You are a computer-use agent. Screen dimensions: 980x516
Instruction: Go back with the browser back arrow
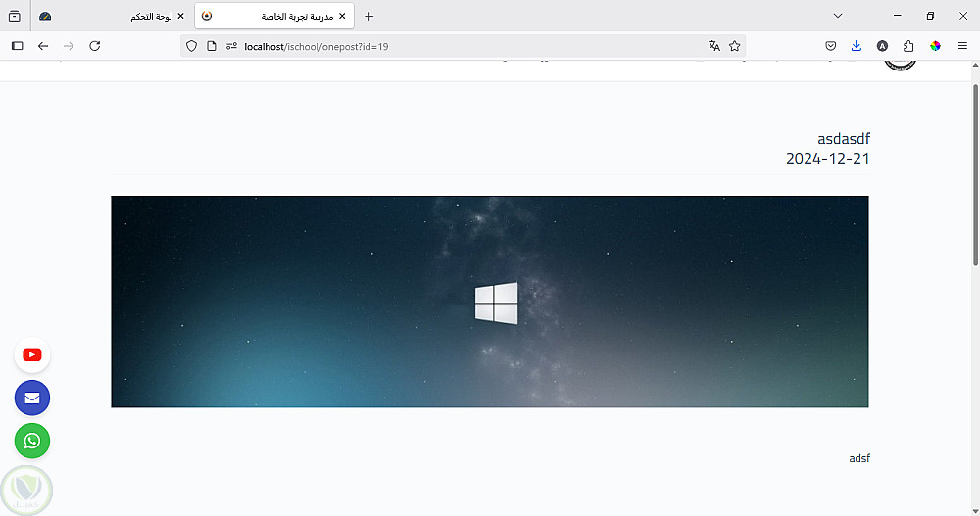pos(43,46)
